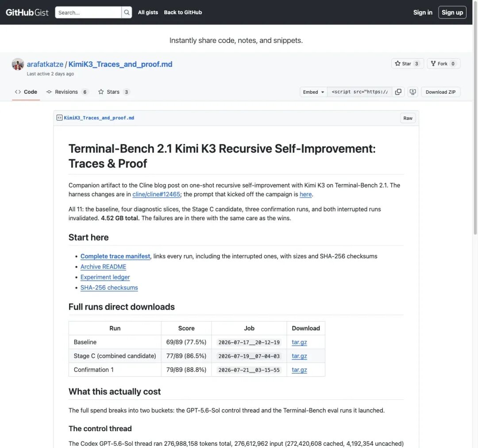The width and height of the screenshot is (478, 448).
Task: Download Stage C candidate tar.gz
Action: [299, 356]
